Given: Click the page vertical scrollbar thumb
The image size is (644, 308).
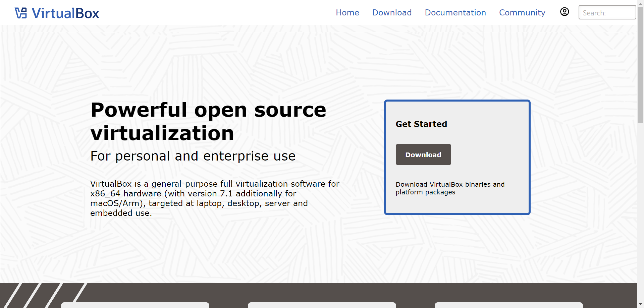Looking at the screenshot, I should [640, 65].
